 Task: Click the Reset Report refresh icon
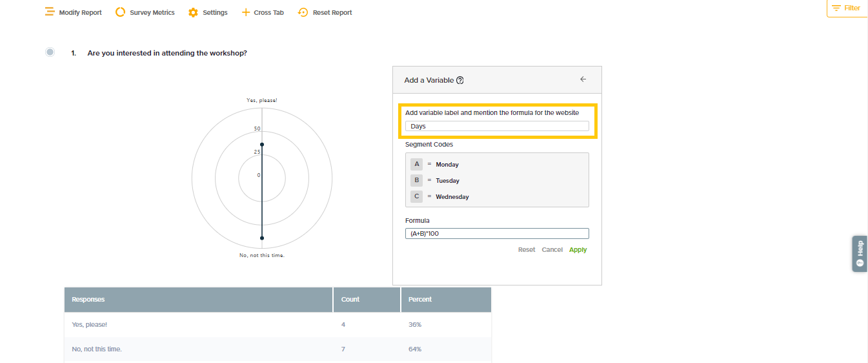pyautogui.click(x=303, y=12)
